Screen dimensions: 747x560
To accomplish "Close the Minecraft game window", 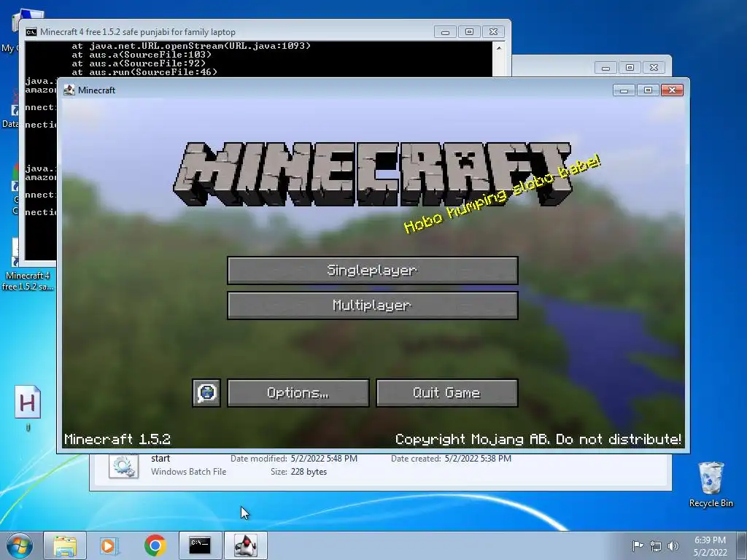I will (x=672, y=90).
